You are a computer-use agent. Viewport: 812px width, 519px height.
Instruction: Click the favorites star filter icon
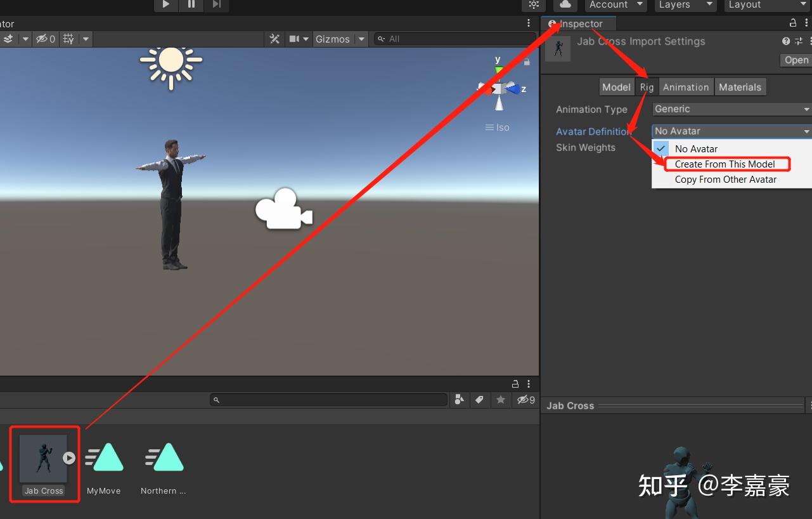pos(500,399)
